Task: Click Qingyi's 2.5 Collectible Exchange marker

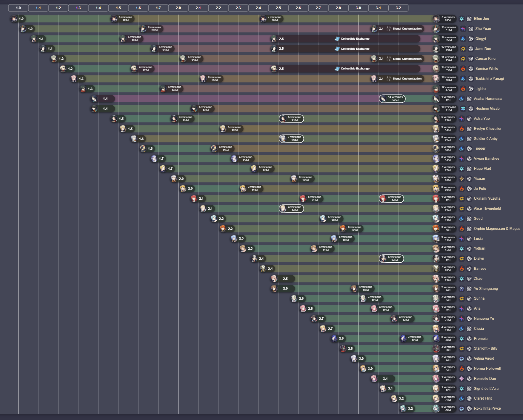Action: pos(345,39)
